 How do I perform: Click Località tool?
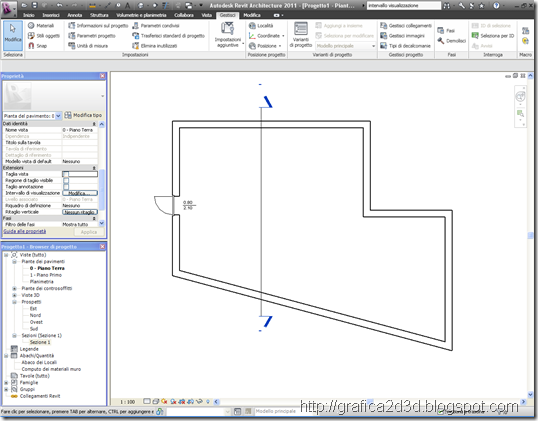(x=261, y=26)
